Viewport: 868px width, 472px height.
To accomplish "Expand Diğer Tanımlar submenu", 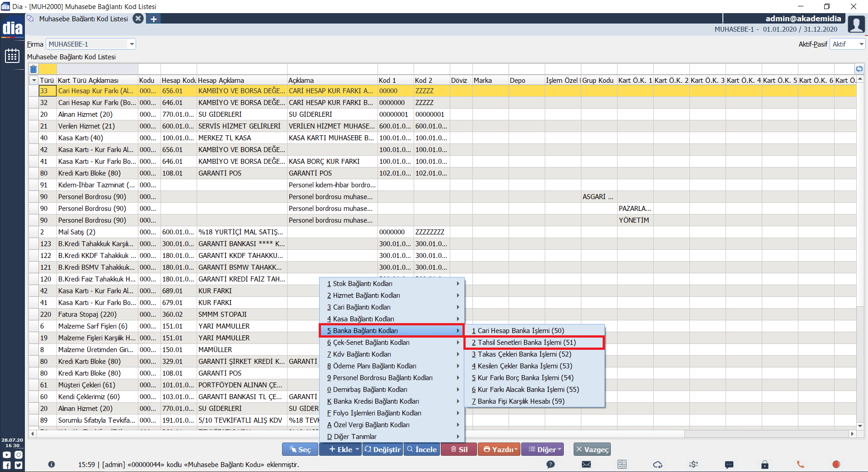I will [392, 437].
